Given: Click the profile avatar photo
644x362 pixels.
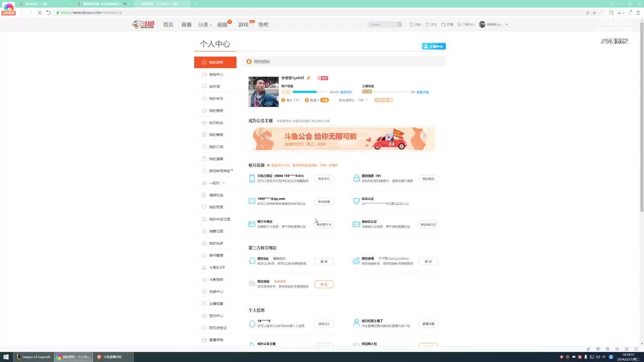Looking at the screenshot, I should tap(263, 92).
